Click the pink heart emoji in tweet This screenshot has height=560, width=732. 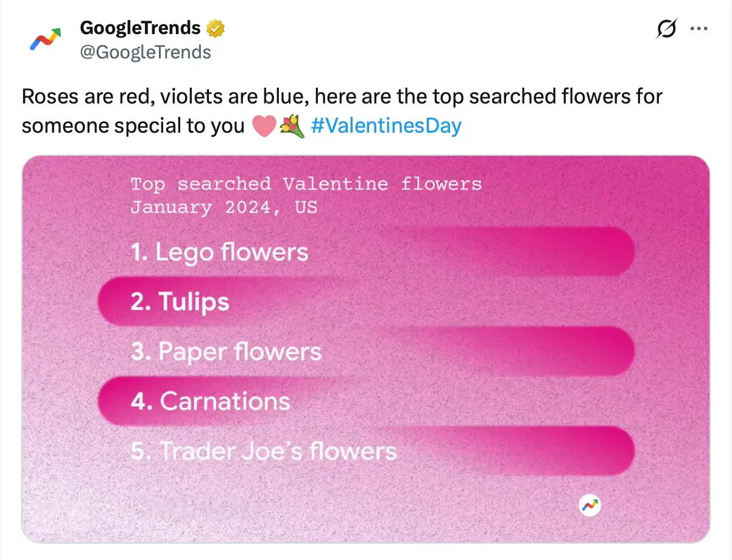click(264, 126)
